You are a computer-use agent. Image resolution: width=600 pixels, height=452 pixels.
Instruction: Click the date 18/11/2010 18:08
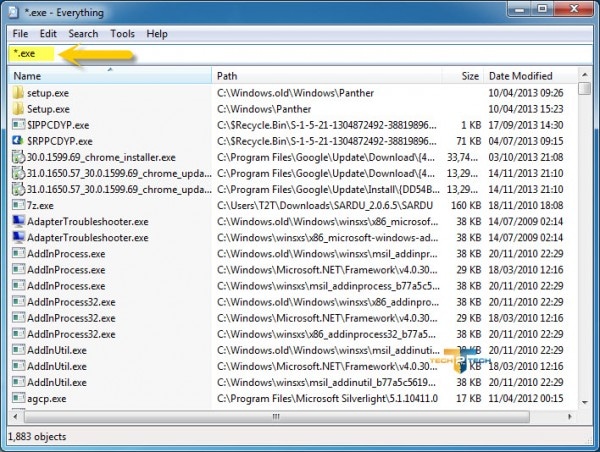pyautogui.click(x=526, y=206)
